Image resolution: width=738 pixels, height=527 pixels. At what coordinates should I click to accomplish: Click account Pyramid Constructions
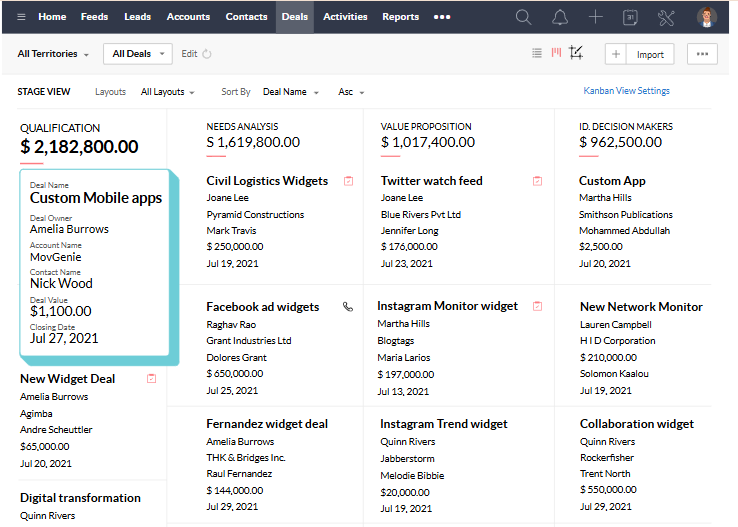(x=255, y=215)
